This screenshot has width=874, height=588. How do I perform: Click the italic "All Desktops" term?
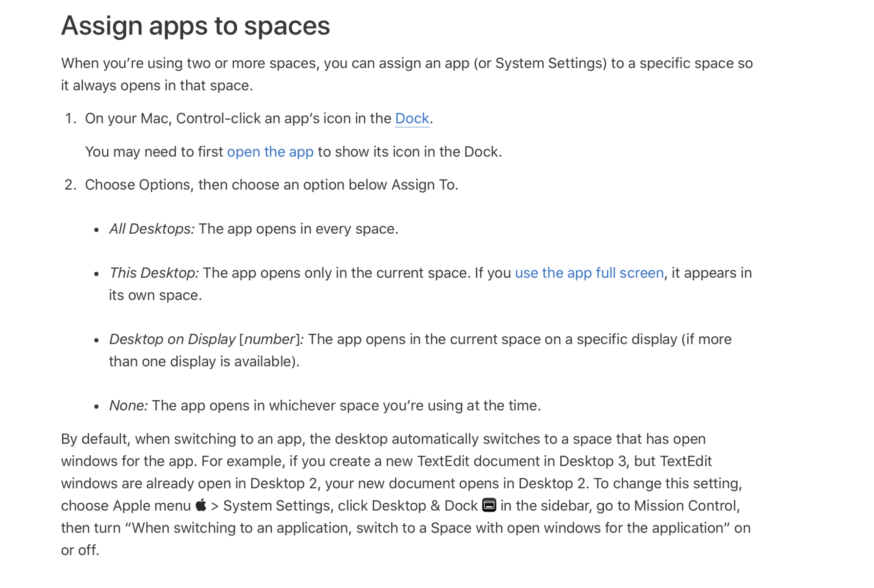pos(151,228)
